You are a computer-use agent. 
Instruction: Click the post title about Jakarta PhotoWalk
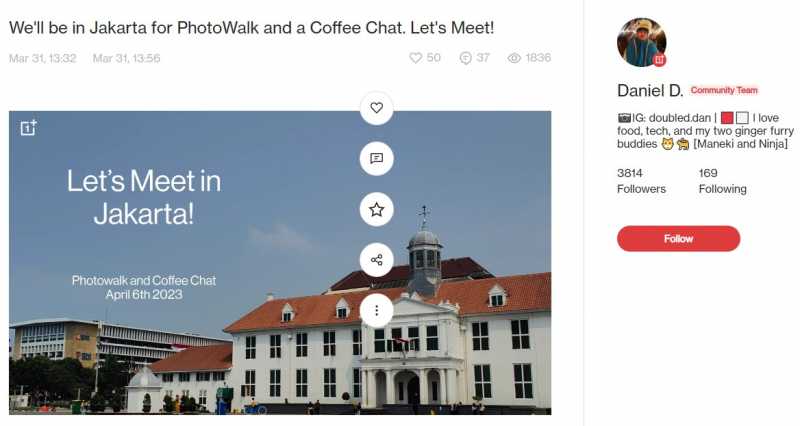click(x=252, y=28)
